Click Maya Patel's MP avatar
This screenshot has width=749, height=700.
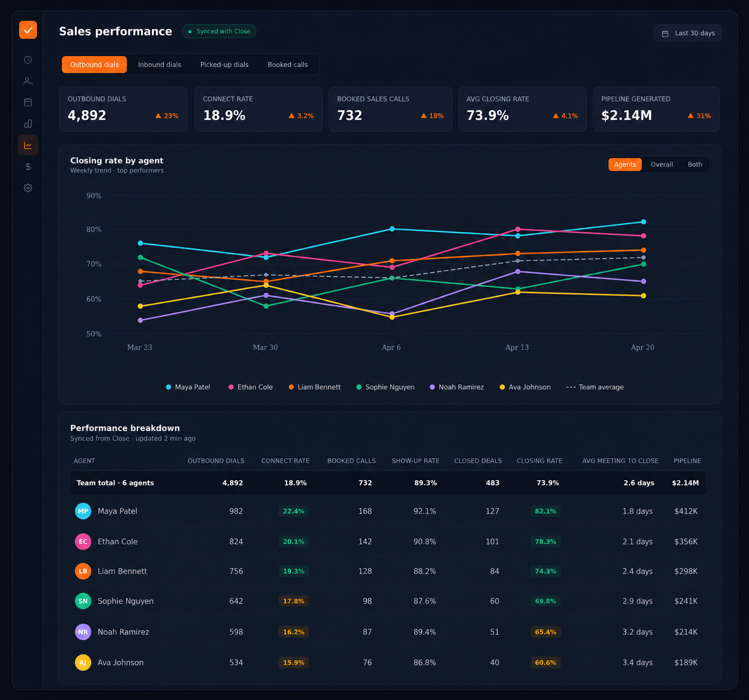coord(83,511)
